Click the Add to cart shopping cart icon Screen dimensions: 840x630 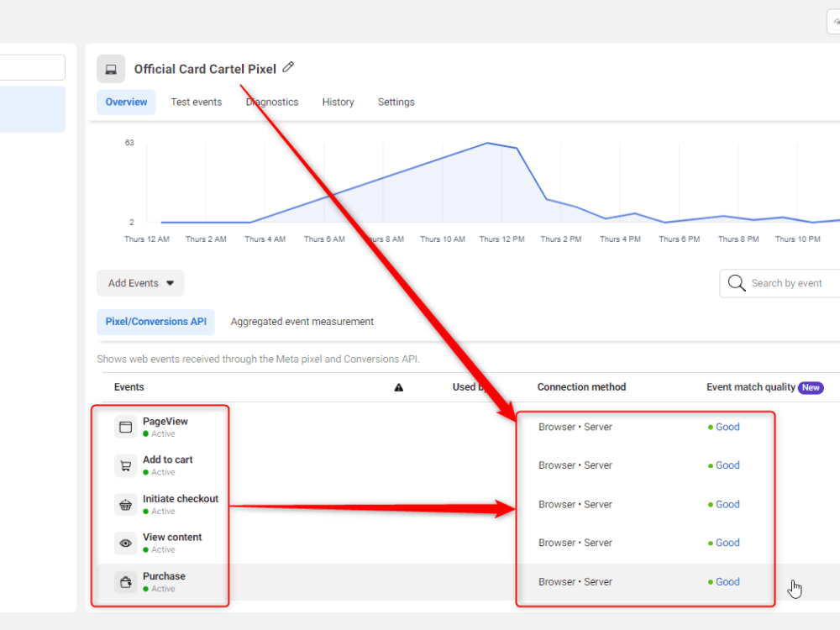click(125, 465)
